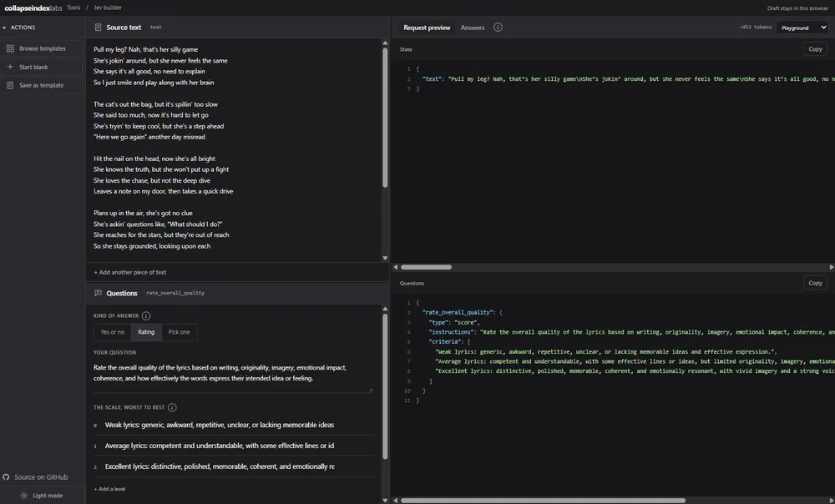Image resolution: width=835 pixels, height=504 pixels.
Task: Open the Playground dropdown
Action: (802, 28)
